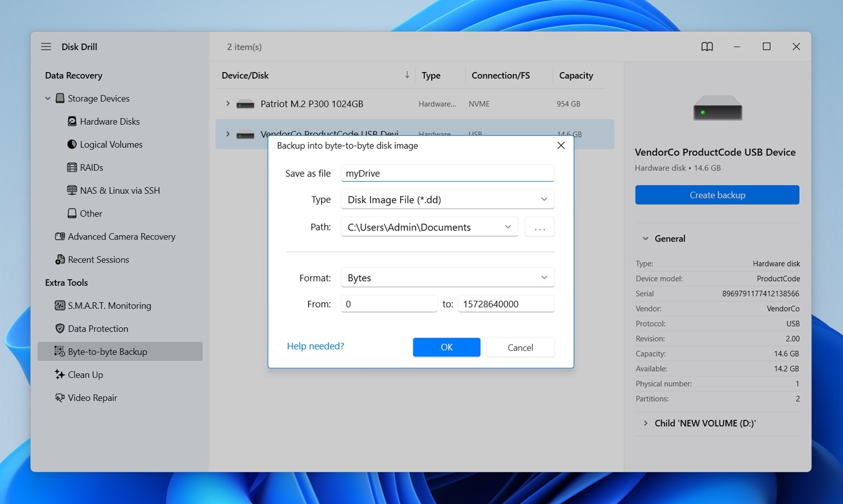This screenshot has width=843, height=504.
Task: Click the sort arrow in Device/Disk header
Action: click(x=407, y=75)
